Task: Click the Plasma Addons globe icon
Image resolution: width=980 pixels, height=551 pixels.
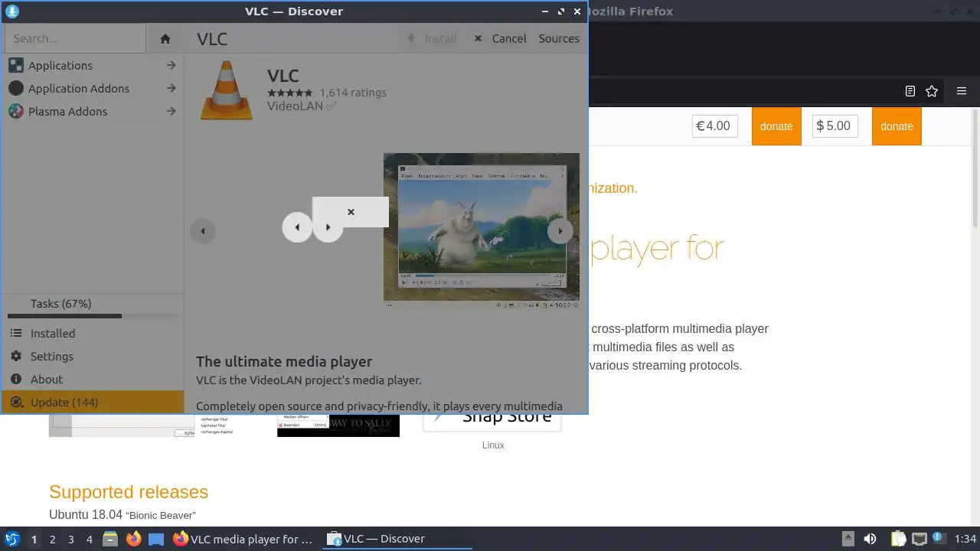Action: click(15, 112)
